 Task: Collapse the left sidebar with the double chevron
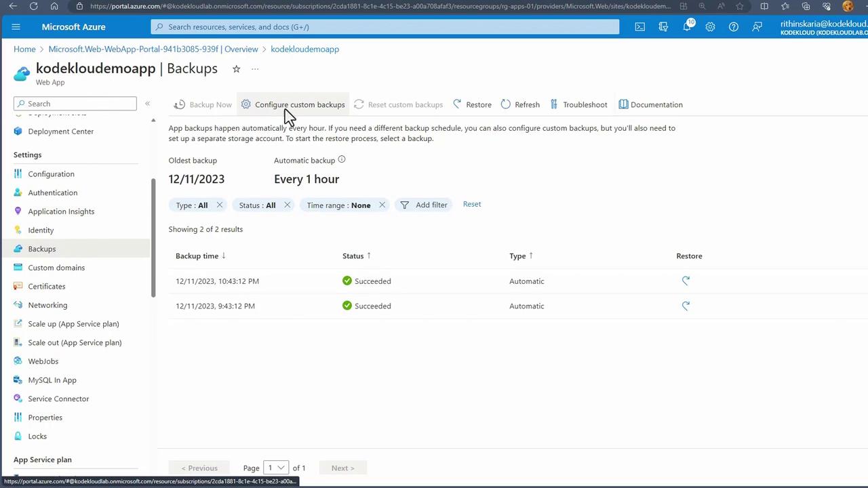147,104
